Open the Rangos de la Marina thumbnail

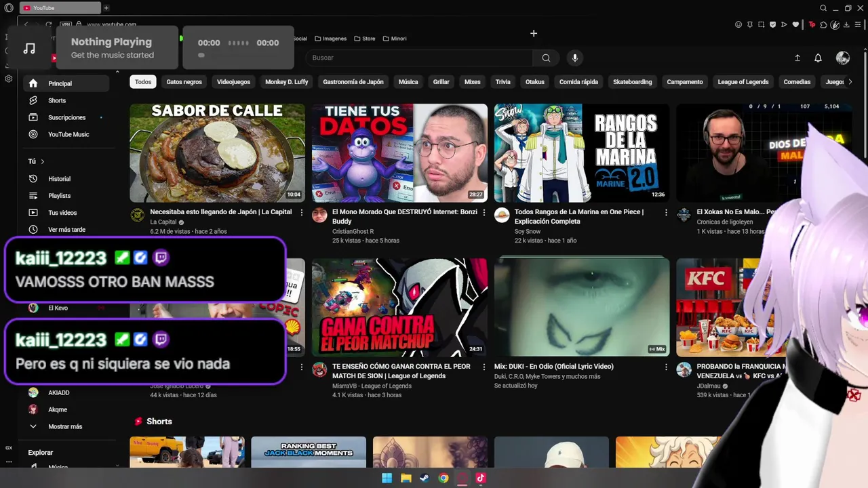click(582, 153)
